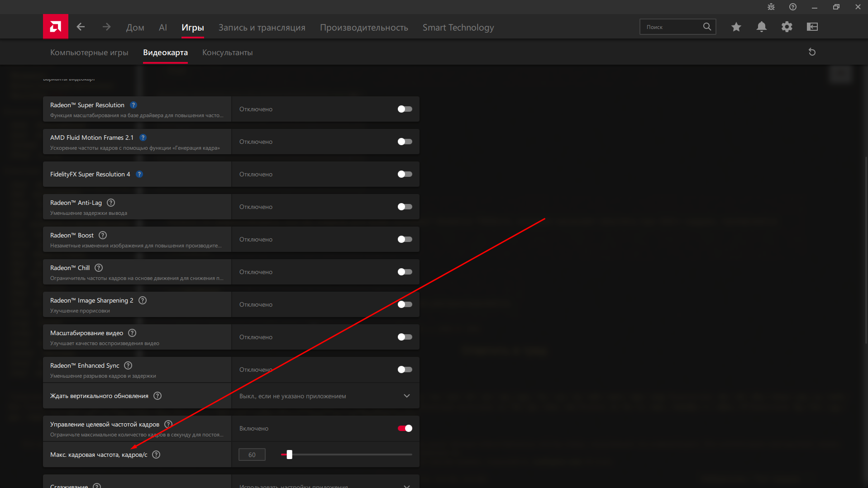Open notifications bell icon
The image size is (868, 488).
coord(762,27)
